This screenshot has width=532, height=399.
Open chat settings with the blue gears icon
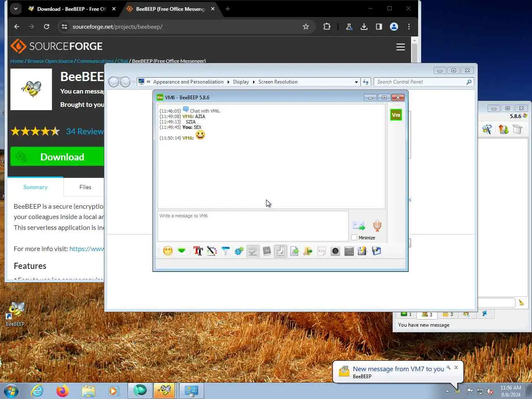[239, 251]
